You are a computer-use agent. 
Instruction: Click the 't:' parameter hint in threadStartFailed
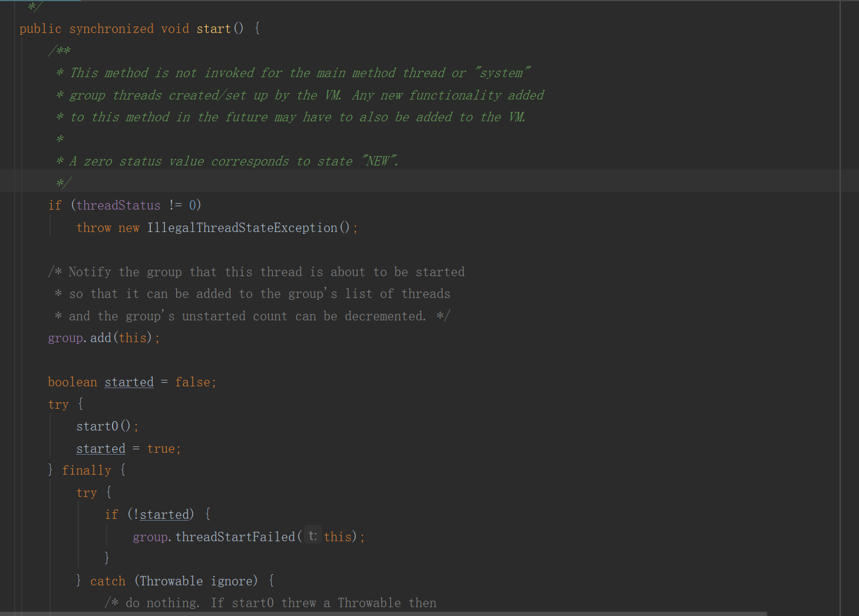[x=313, y=536]
